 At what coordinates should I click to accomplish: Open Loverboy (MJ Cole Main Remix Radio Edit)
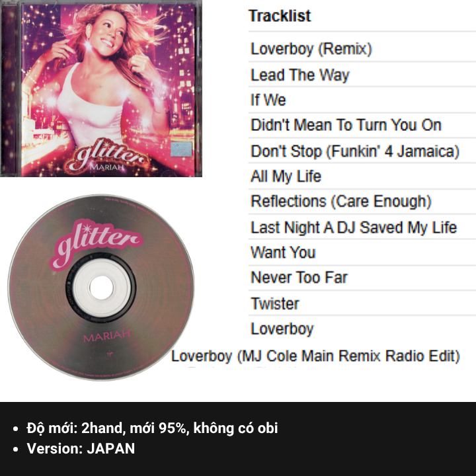pos(315,356)
